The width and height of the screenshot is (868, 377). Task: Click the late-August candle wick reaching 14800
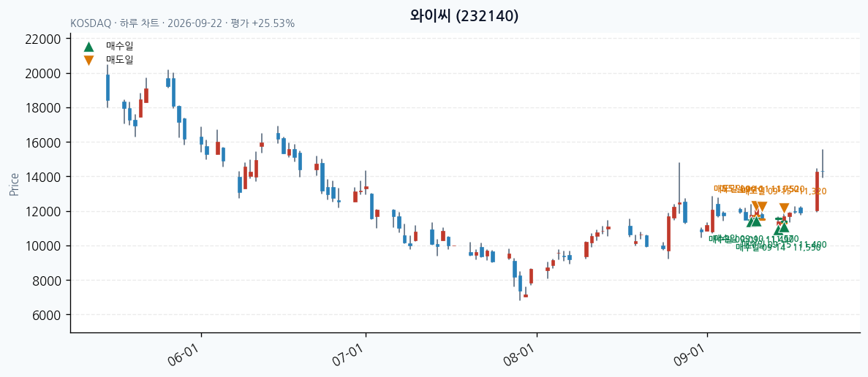(x=679, y=188)
